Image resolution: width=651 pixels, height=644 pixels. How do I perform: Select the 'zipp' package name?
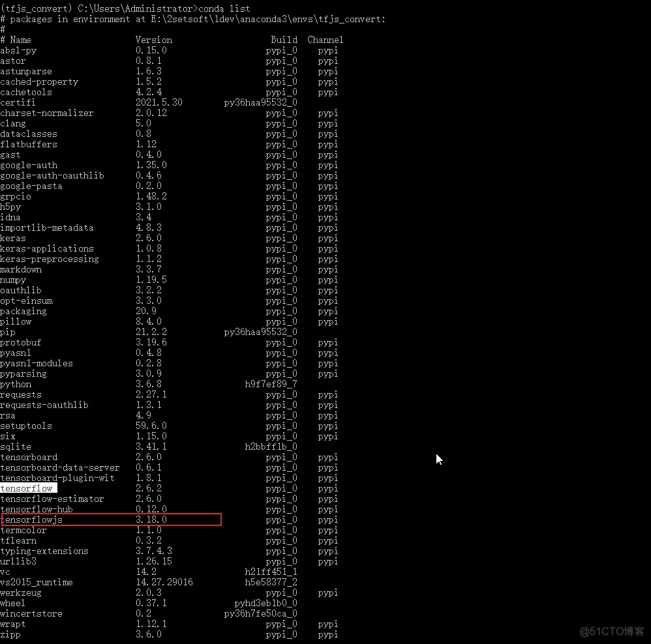[10, 634]
